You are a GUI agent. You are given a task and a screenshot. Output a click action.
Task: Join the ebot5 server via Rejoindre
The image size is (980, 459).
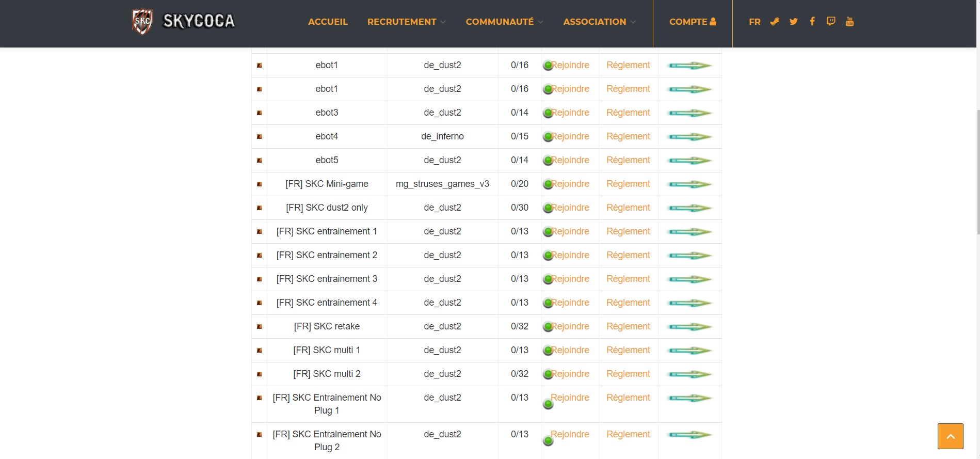tap(570, 160)
